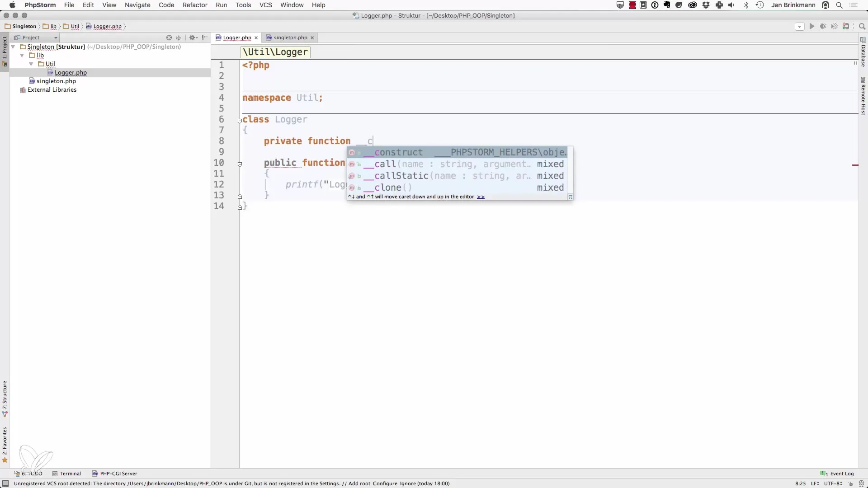Open macOS Spotlight search in menu bar
Viewport: 868px width, 488px height.
[839, 5]
